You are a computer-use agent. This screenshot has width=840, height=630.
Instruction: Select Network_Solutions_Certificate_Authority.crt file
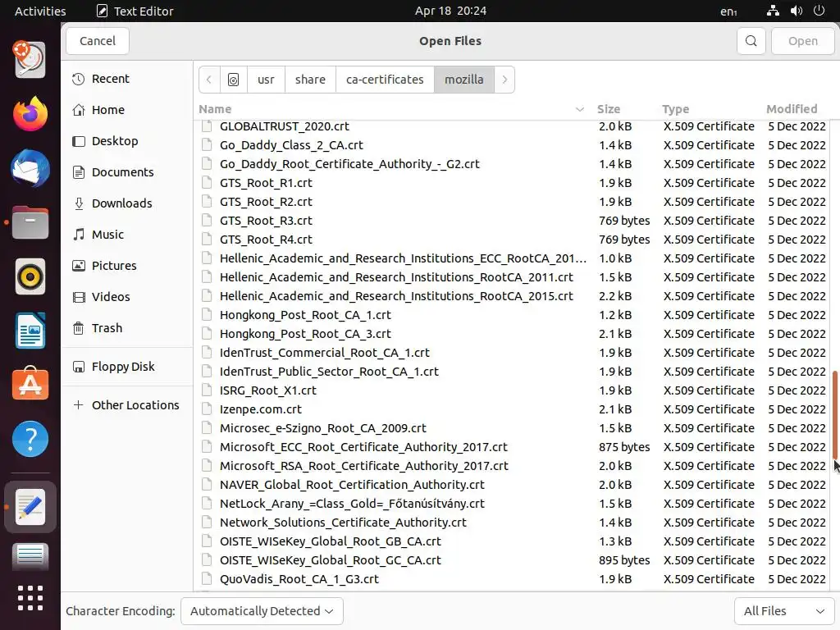[x=514, y=523]
